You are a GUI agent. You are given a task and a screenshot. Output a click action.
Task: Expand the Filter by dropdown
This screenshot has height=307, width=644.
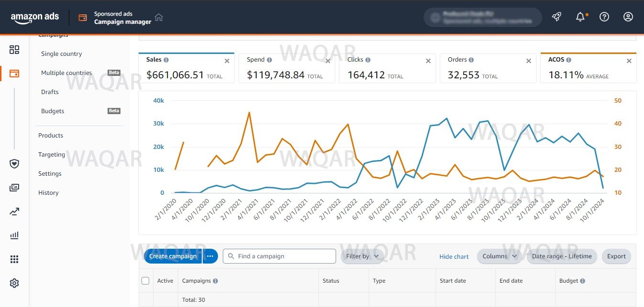coord(362,256)
